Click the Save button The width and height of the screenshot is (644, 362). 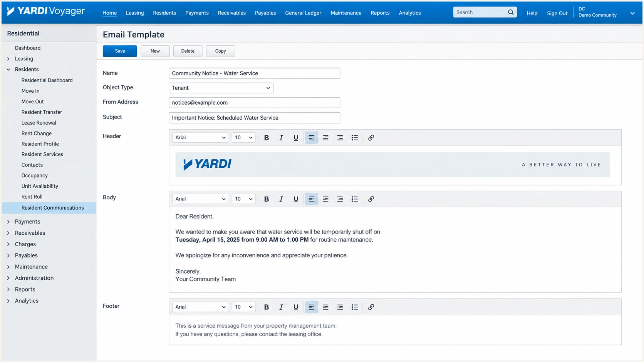point(120,51)
